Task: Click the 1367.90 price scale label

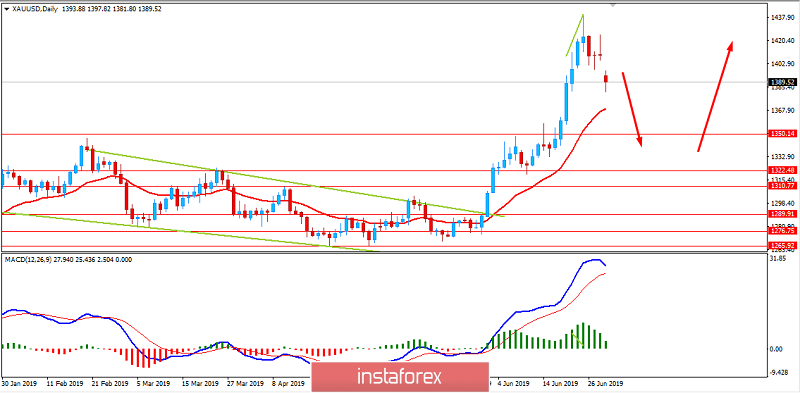Action: coord(784,110)
